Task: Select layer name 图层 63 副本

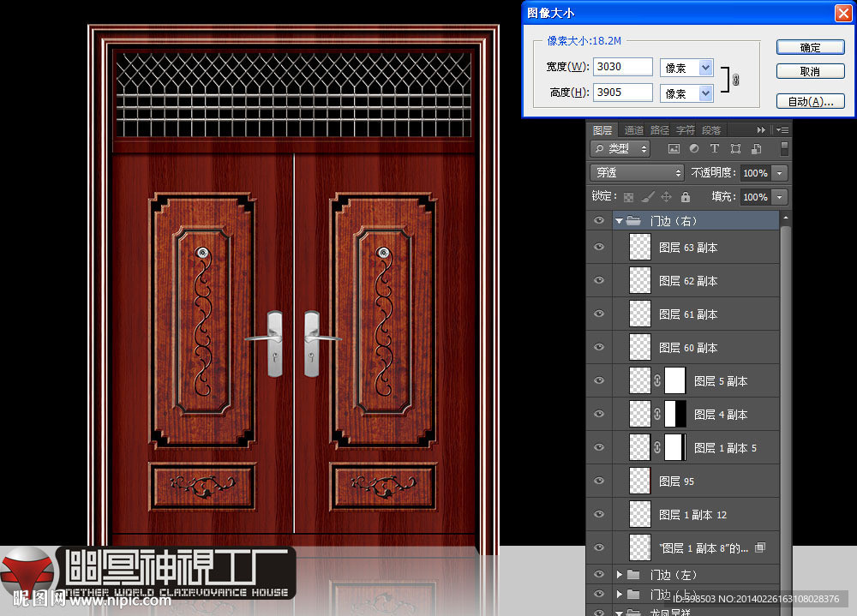Action: (688, 248)
